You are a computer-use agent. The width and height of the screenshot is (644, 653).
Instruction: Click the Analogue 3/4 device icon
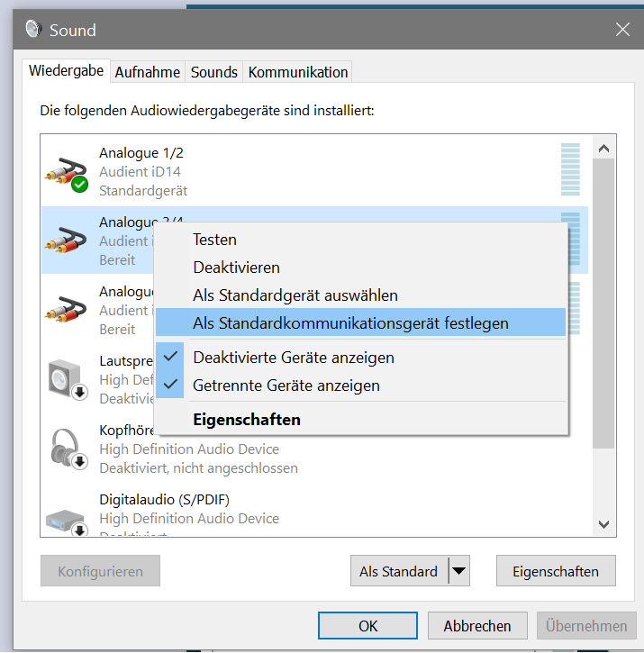coord(66,240)
